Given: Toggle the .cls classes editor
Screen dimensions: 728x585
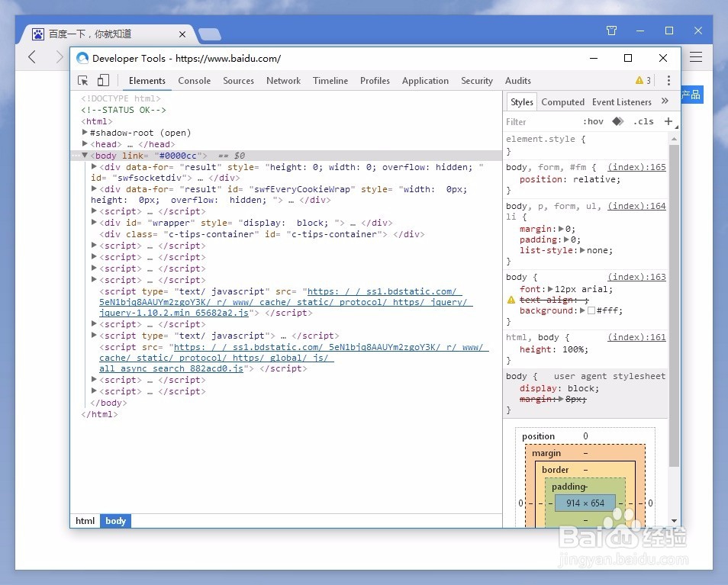Looking at the screenshot, I should tap(643, 121).
